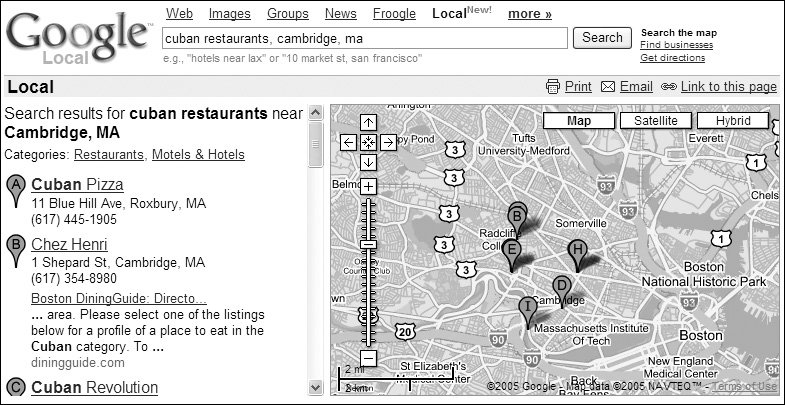
Task: Filter by Motels & Hotels category
Action: [198, 155]
